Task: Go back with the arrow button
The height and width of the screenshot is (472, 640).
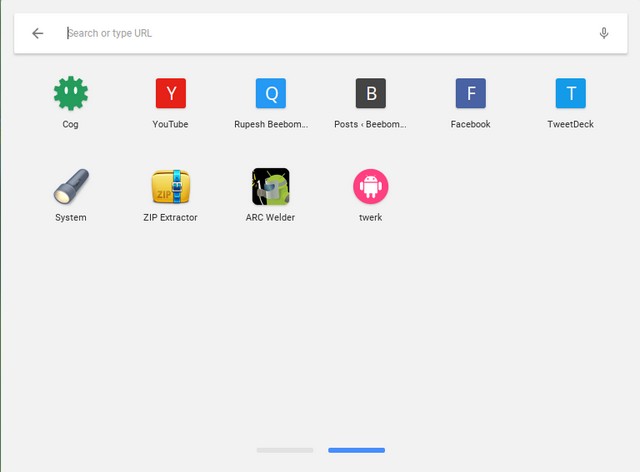Action: pos(38,33)
